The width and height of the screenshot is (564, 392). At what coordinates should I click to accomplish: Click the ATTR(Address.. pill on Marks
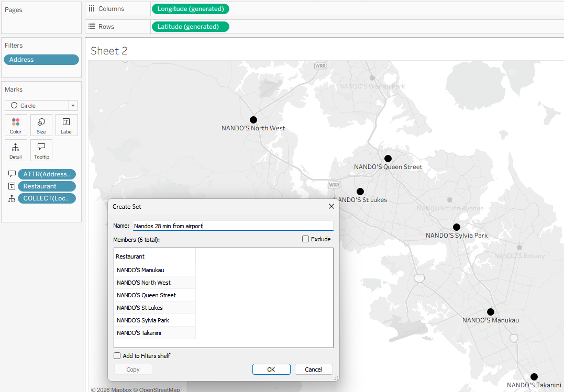coord(47,174)
